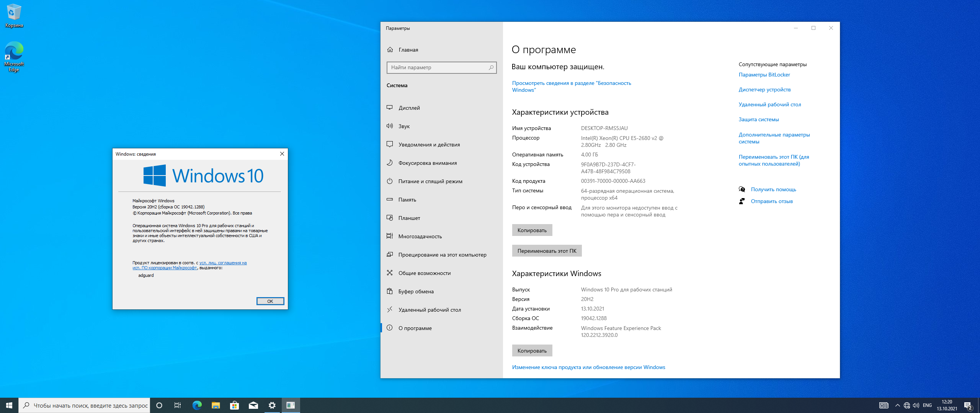The image size is (980, 413).
Task: Click the taskbar search box
Action: coord(84,405)
